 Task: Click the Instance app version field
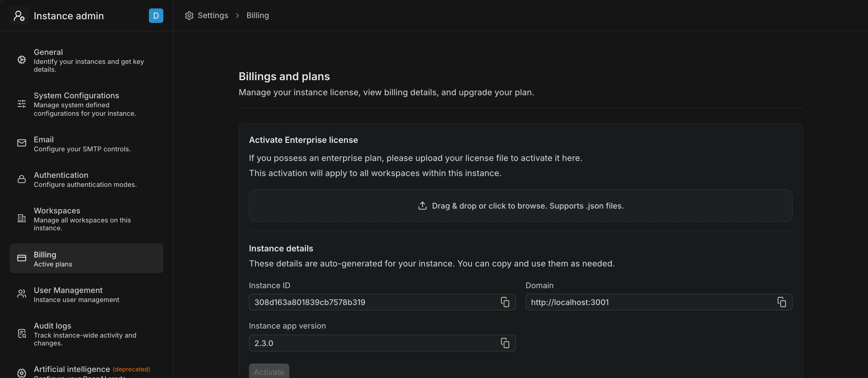pyautogui.click(x=382, y=343)
